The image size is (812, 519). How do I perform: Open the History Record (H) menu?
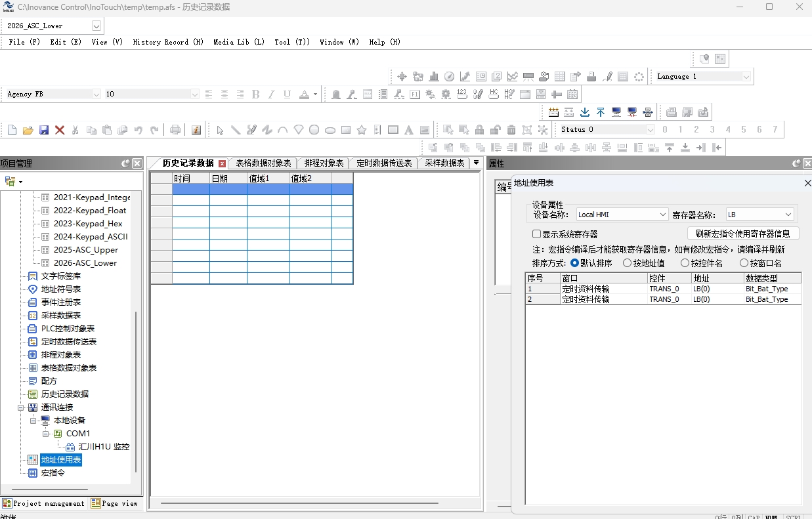pos(168,42)
